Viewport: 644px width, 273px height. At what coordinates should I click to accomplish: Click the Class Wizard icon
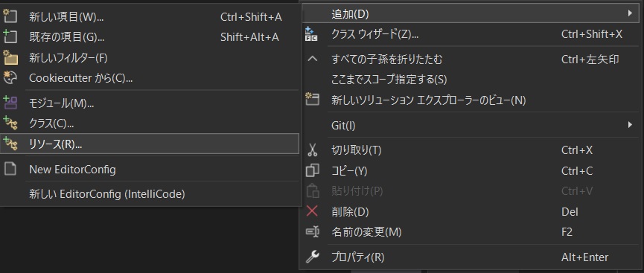pyautogui.click(x=312, y=33)
